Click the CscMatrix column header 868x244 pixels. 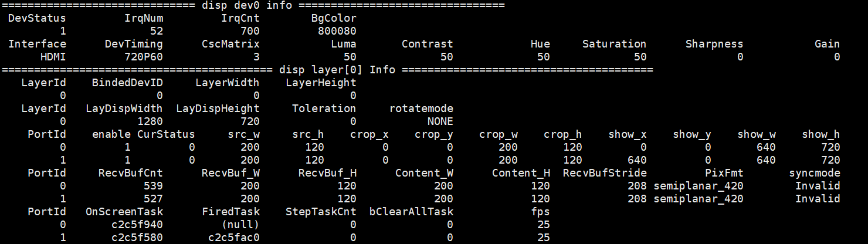tap(230, 44)
